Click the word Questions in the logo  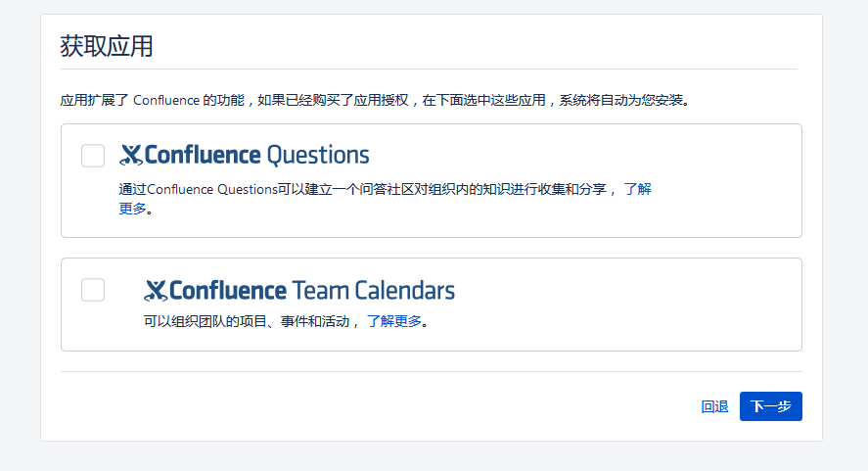tap(318, 155)
